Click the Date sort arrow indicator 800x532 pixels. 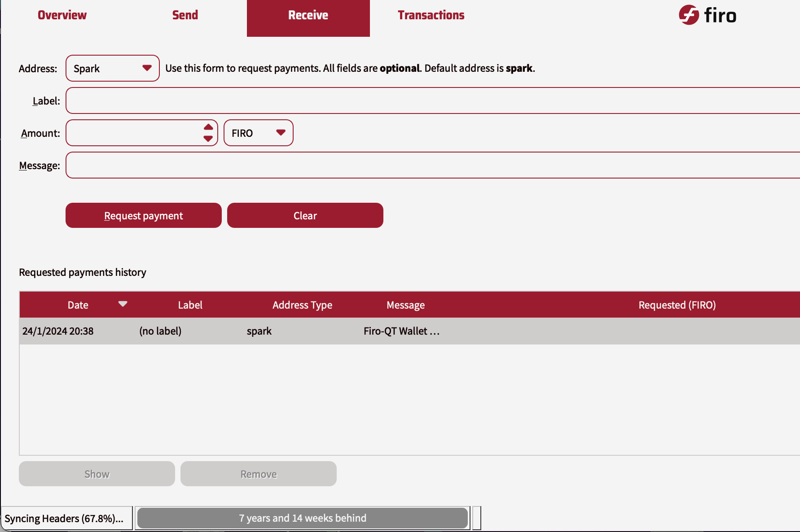[123, 304]
